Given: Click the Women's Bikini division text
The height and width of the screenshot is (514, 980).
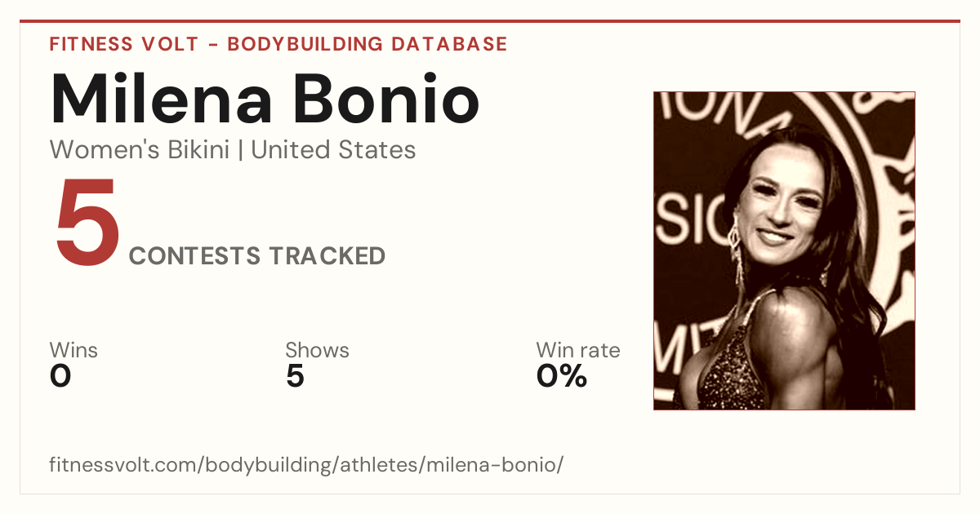Looking at the screenshot, I should pyautogui.click(x=140, y=150).
